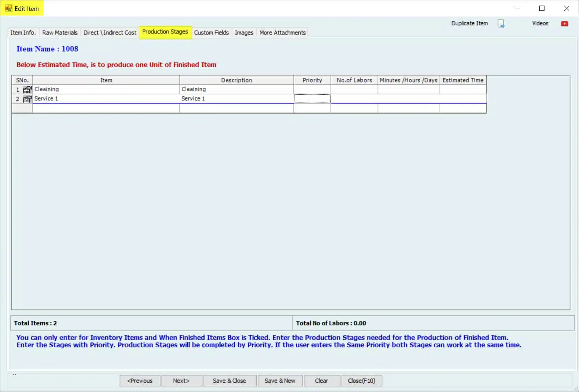Click the Service 1 item name cell

pos(106,99)
